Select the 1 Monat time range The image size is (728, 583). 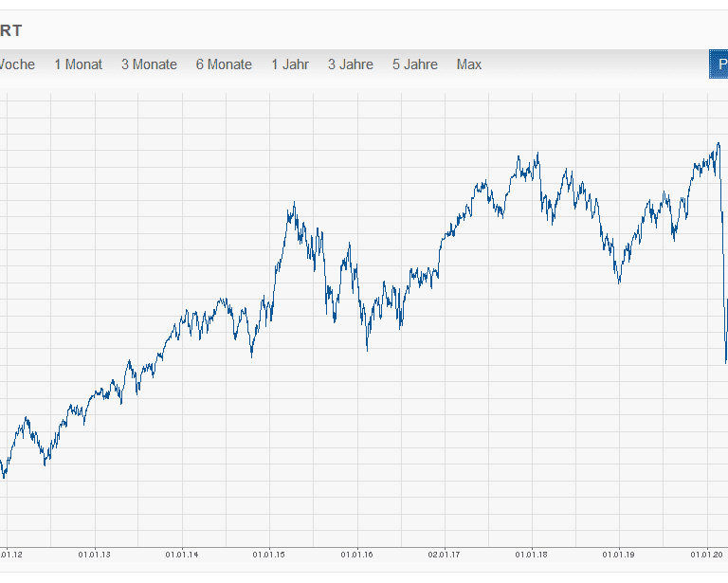78,64
